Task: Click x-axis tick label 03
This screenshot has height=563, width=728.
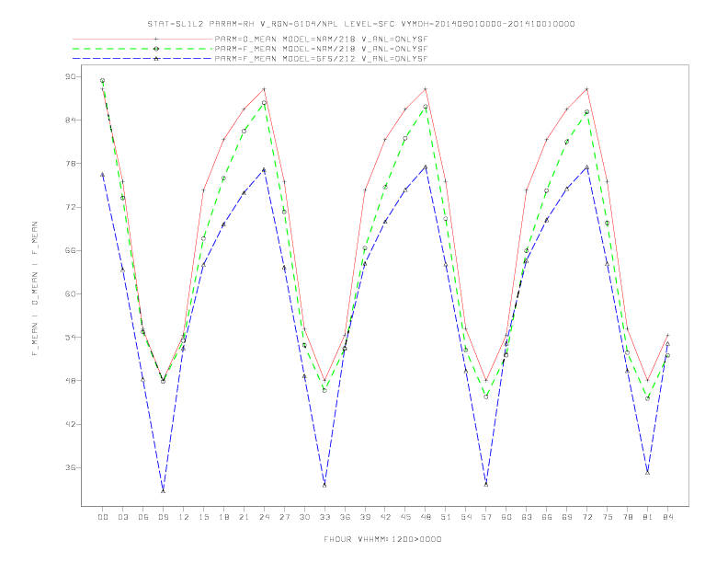Action: [122, 517]
